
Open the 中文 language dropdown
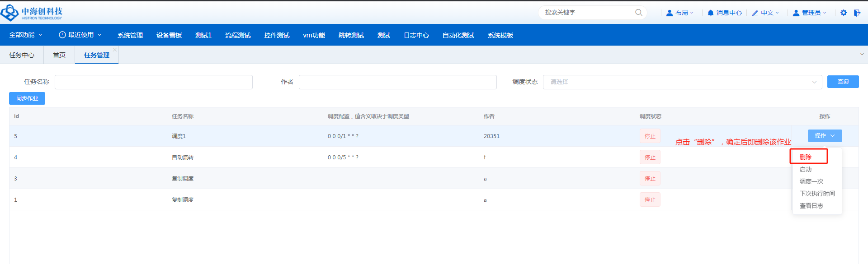766,13
